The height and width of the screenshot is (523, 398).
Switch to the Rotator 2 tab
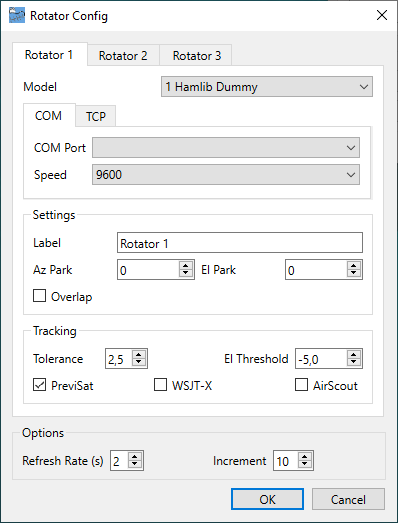(x=123, y=56)
